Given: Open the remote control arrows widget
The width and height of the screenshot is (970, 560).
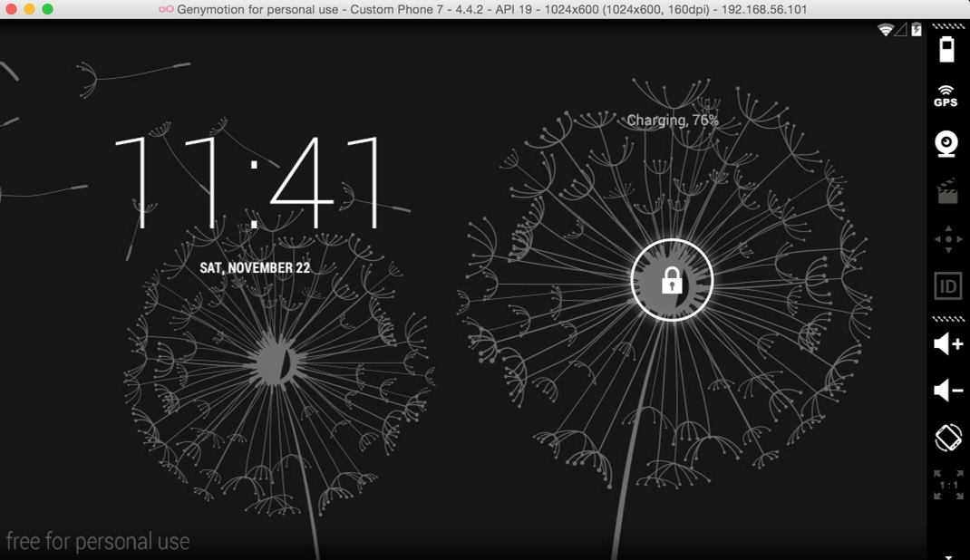Looking at the screenshot, I should pos(948,239).
